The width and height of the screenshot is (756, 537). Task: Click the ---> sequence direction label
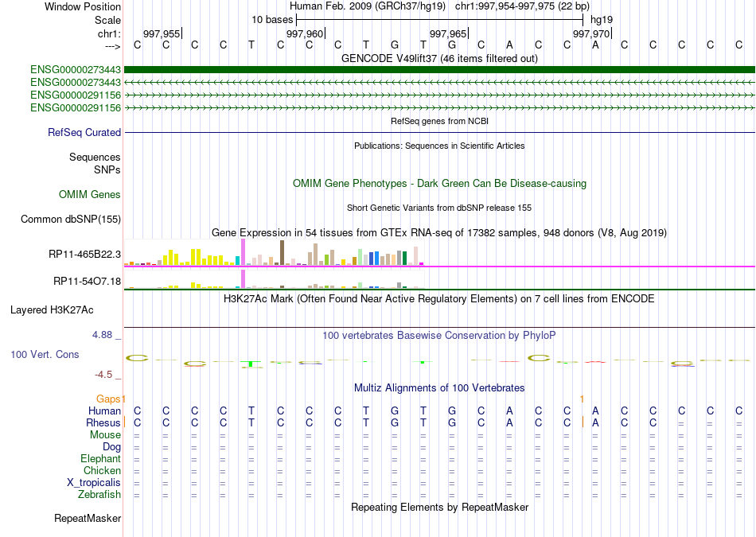113,46
